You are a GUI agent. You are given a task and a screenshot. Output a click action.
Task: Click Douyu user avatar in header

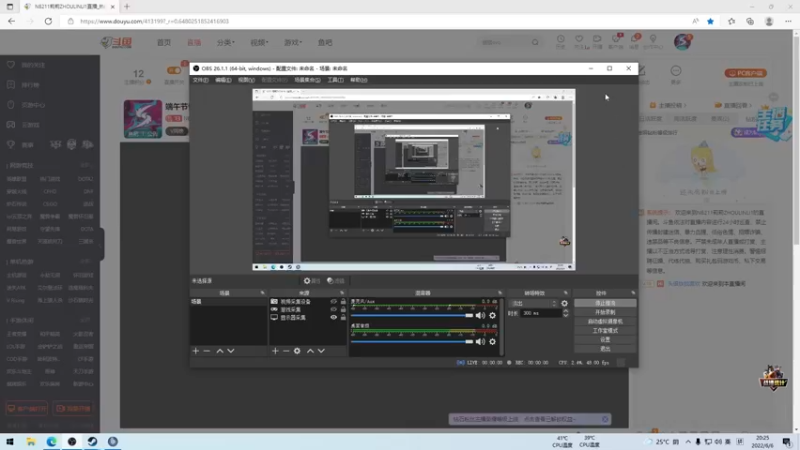(682, 42)
